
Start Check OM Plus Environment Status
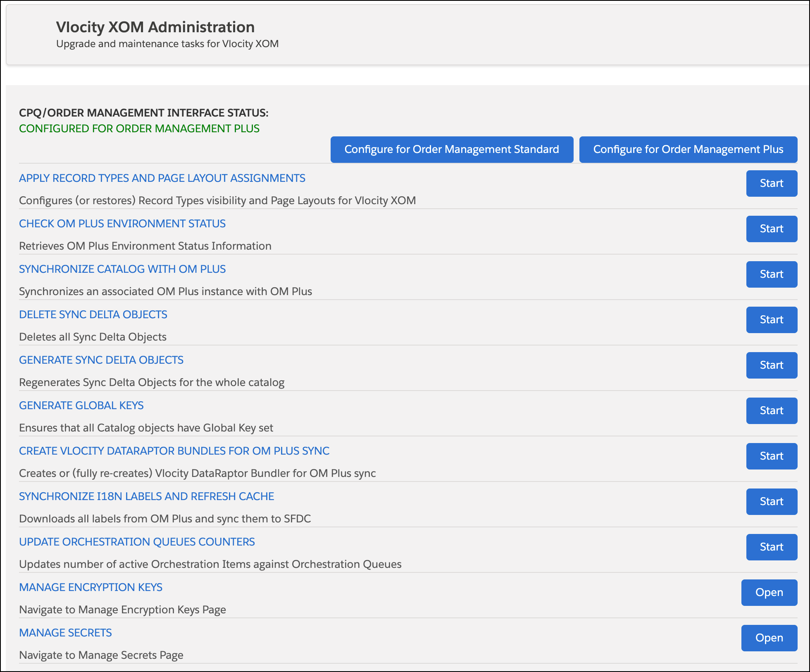(771, 229)
